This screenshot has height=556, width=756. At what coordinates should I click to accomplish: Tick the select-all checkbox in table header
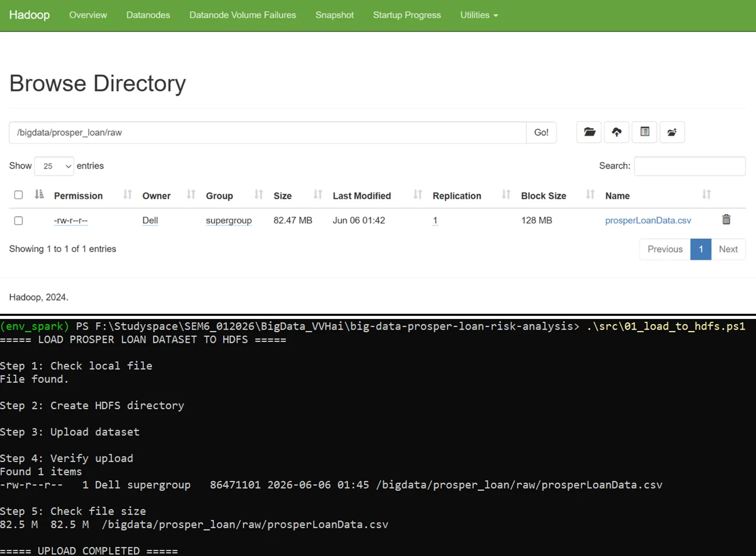(18, 195)
